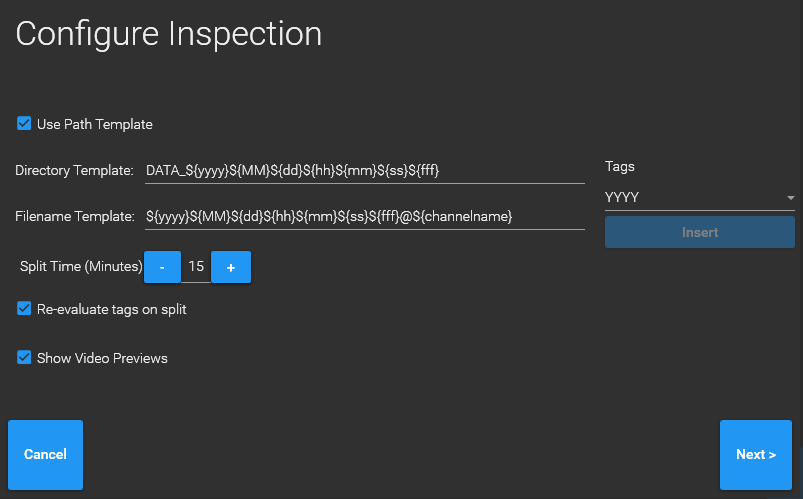The height and width of the screenshot is (499, 803).
Task: Click the Directory Template text field
Action: (364, 171)
